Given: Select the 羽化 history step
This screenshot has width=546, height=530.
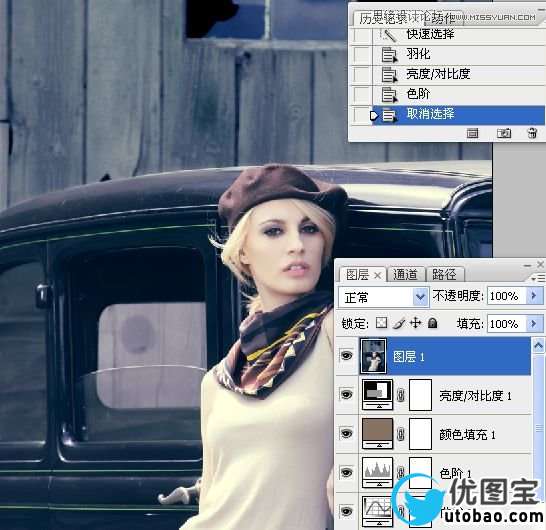Looking at the screenshot, I should click(458, 54).
